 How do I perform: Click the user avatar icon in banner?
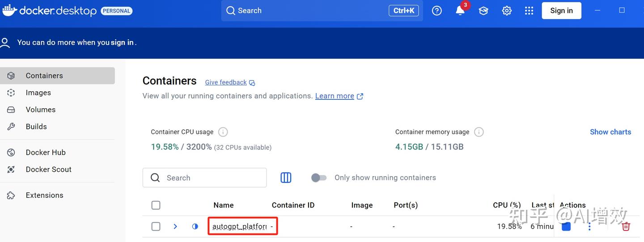tap(5, 42)
